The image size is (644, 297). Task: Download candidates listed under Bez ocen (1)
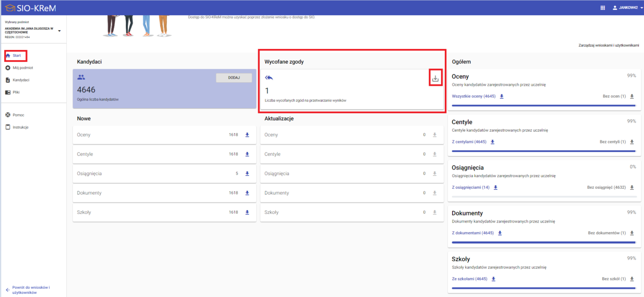point(632,96)
